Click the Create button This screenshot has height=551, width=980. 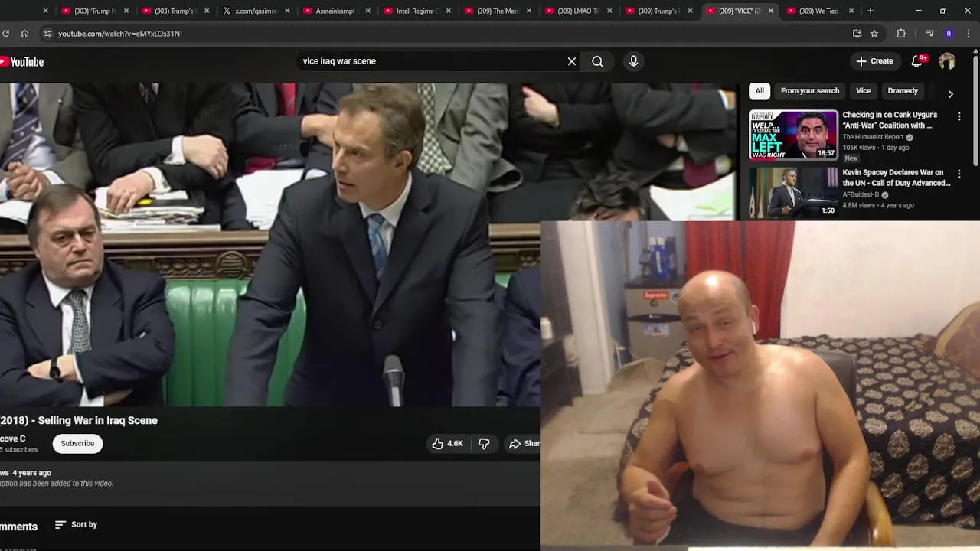(x=874, y=61)
